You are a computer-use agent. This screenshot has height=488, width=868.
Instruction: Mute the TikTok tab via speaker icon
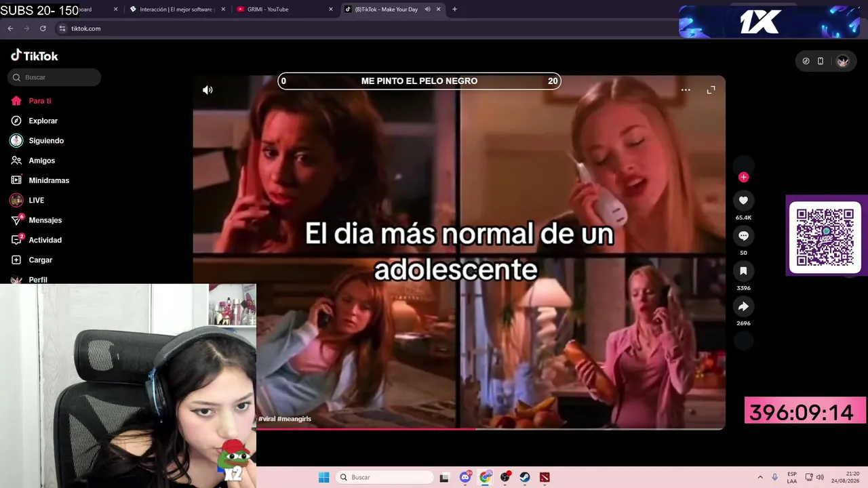pyautogui.click(x=427, y=9)
